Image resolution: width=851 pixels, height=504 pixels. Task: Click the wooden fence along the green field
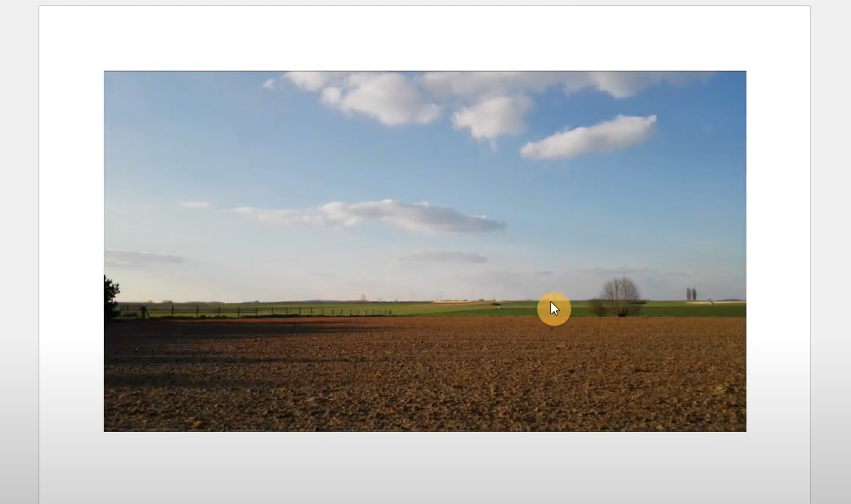coord(255,311)
